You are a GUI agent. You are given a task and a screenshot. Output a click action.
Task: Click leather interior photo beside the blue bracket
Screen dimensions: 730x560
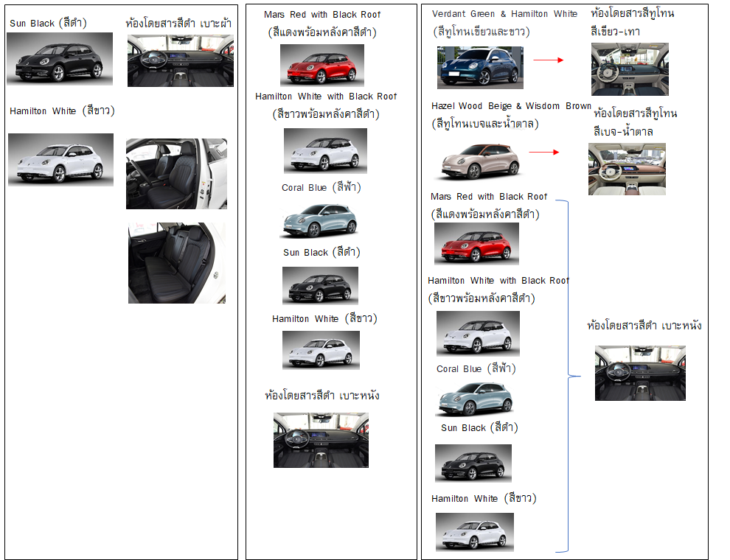[640, 373]
